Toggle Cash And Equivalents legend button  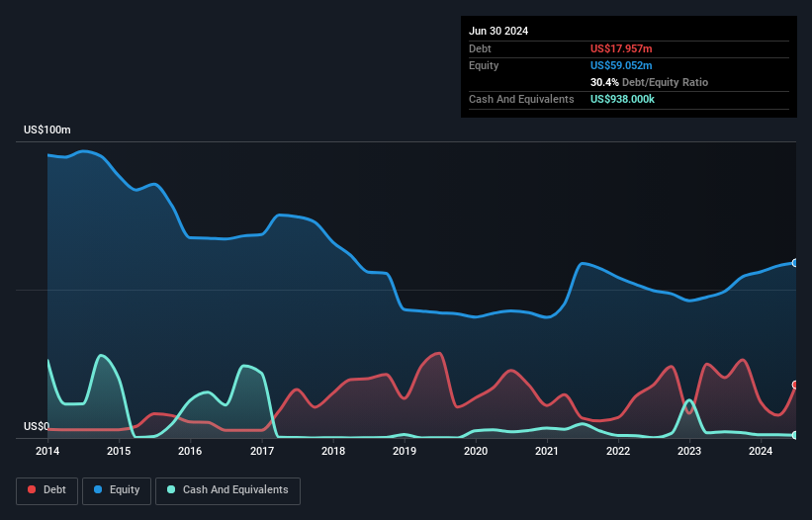pos(227,490)
